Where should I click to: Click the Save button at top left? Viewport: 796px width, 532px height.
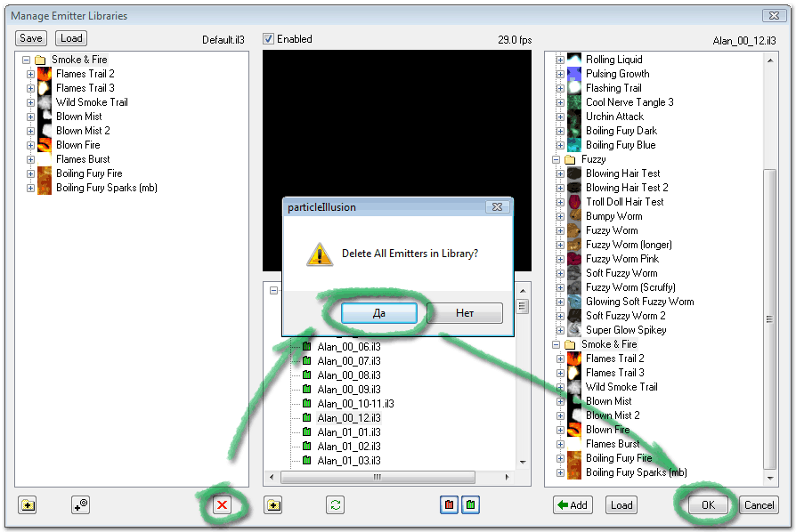(x=31, y=38)
